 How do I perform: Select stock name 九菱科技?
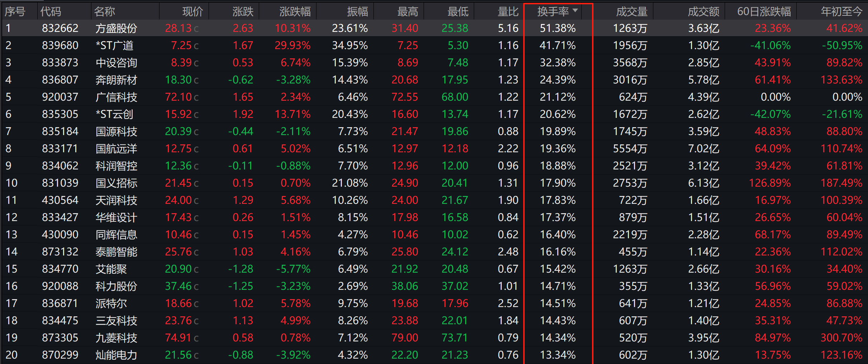tap(116, 338)
